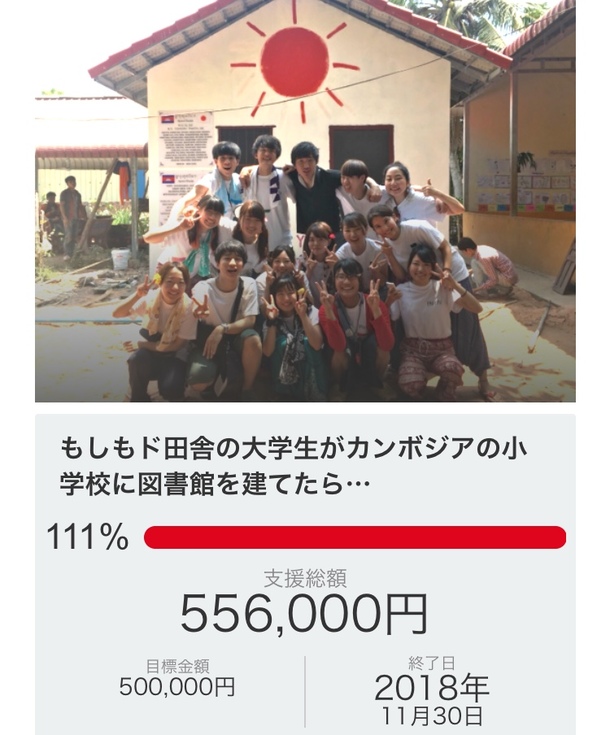
Task: Select the 500,000円 goal amount
Action: tap(177, 687)
